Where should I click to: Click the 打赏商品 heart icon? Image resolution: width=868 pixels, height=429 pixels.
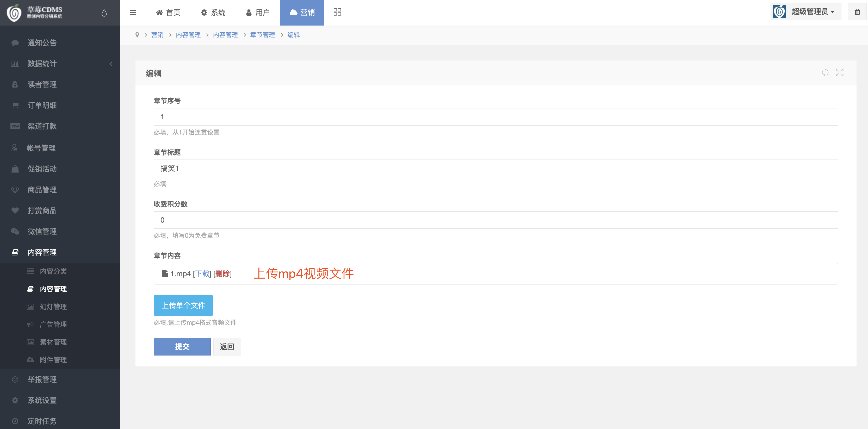point(15,211)
